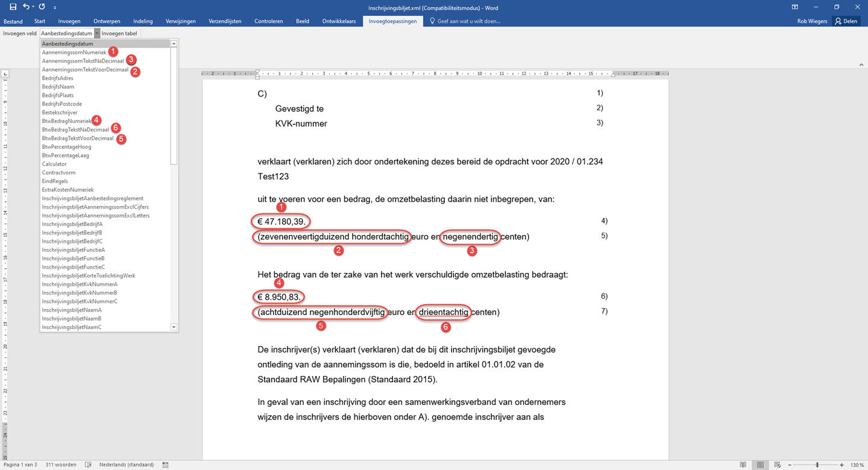868x470 pixels.
Task: Select BtwBedragNumeriek in the list
Action: click(67, 121)
